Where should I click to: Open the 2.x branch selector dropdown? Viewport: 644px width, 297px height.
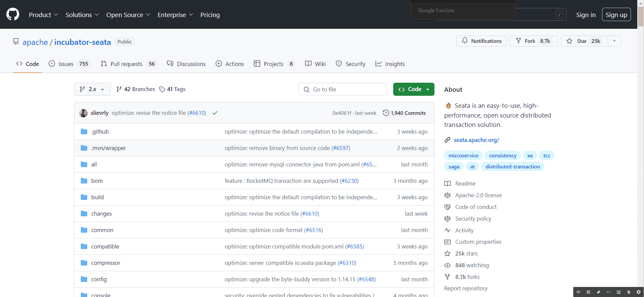(x=92, y=89)
